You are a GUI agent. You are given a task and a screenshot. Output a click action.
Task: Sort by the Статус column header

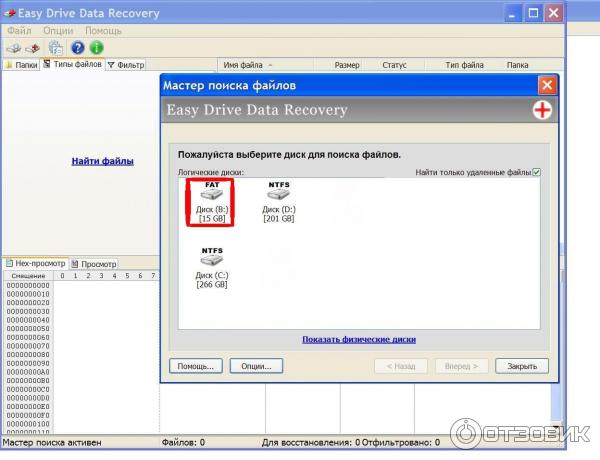394,65
